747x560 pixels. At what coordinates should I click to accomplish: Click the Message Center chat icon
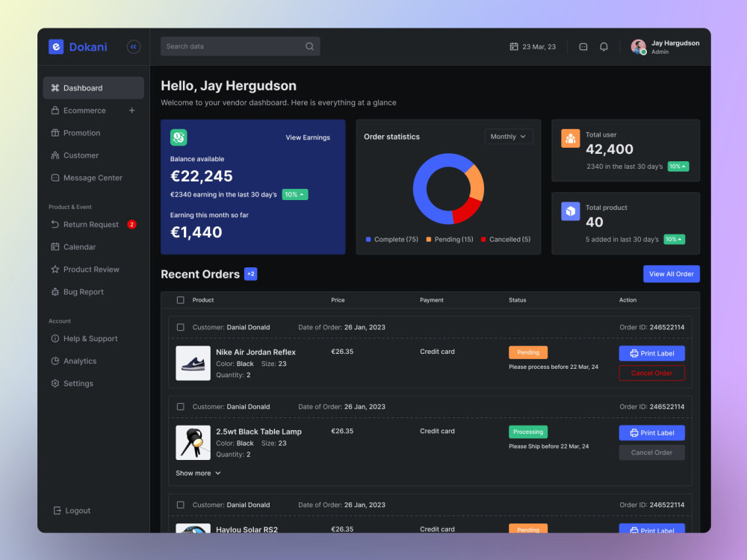pyautogui.click(x=55, y=178)
